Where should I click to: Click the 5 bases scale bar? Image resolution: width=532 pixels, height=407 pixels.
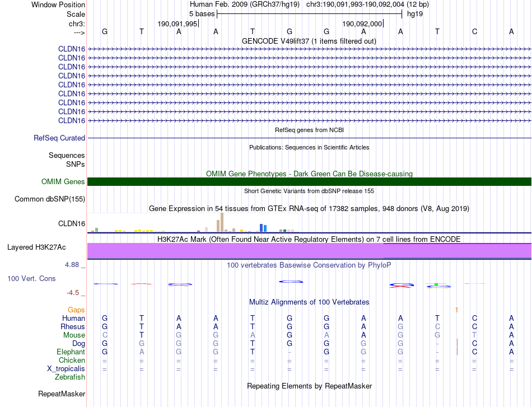pyautogui.click(x=309, y=14)
